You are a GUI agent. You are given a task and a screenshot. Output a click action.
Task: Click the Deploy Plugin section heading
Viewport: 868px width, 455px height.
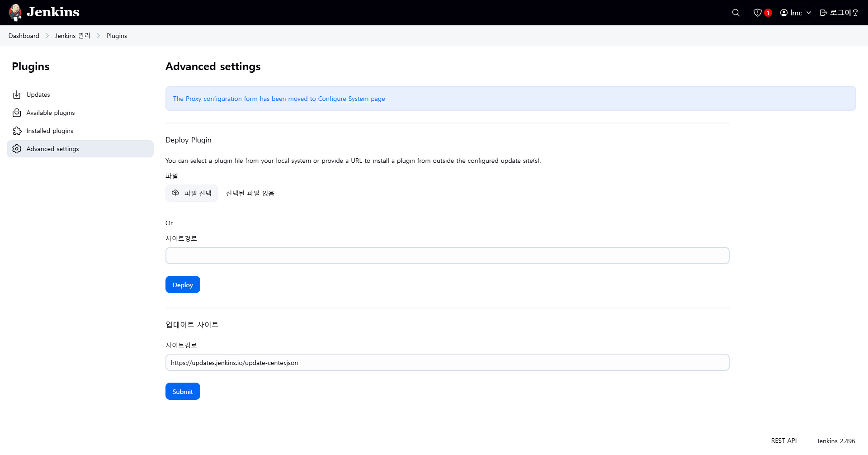click(188, 140)
